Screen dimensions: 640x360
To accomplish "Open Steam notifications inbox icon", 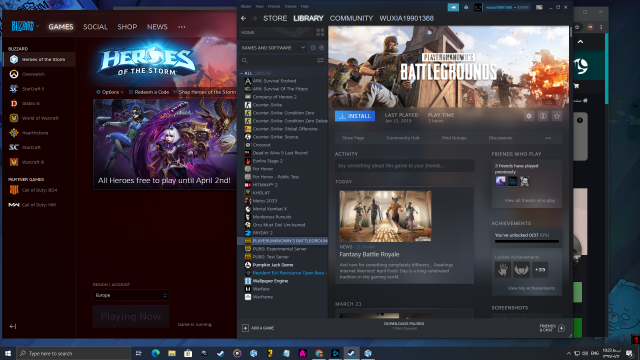I will [466, 7].
